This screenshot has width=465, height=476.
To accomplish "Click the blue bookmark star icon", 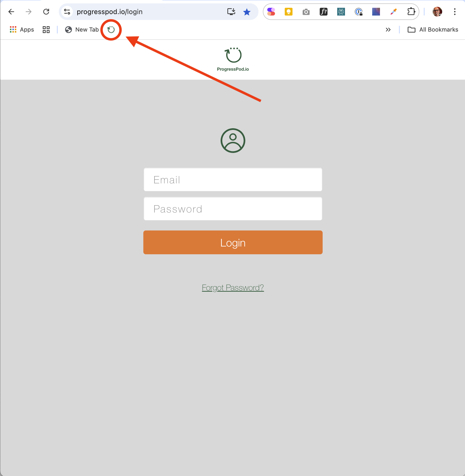I will click(247, 12).
